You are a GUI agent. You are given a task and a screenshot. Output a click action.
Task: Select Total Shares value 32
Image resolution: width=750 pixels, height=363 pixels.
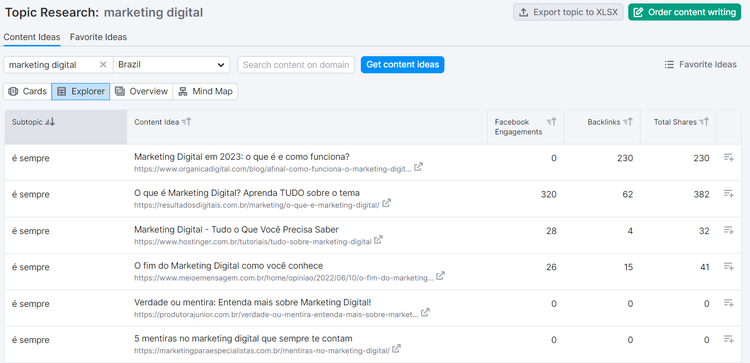point(705,231)
